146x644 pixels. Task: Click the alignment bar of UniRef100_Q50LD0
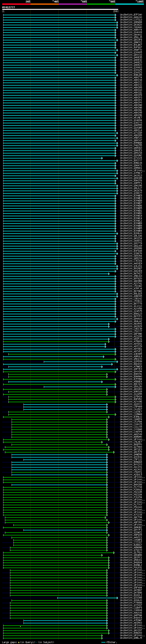80,387
